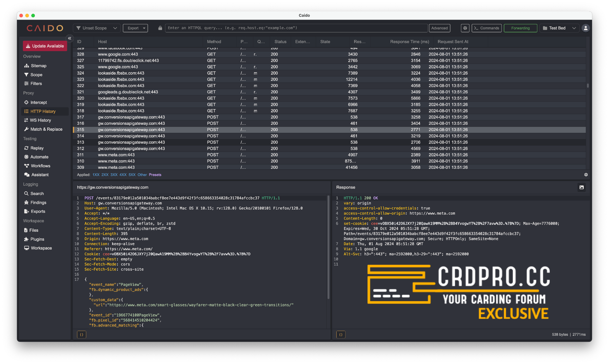Open the Export dropdown
Screen dimensions: 609x364
point(136,28)
